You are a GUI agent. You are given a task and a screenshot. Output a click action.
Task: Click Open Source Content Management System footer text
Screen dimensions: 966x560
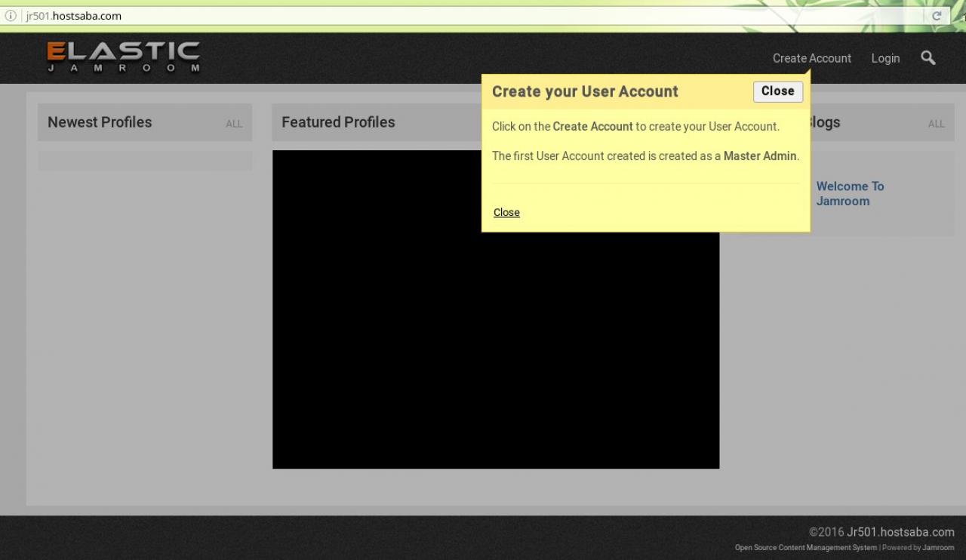tap(806, 548)
